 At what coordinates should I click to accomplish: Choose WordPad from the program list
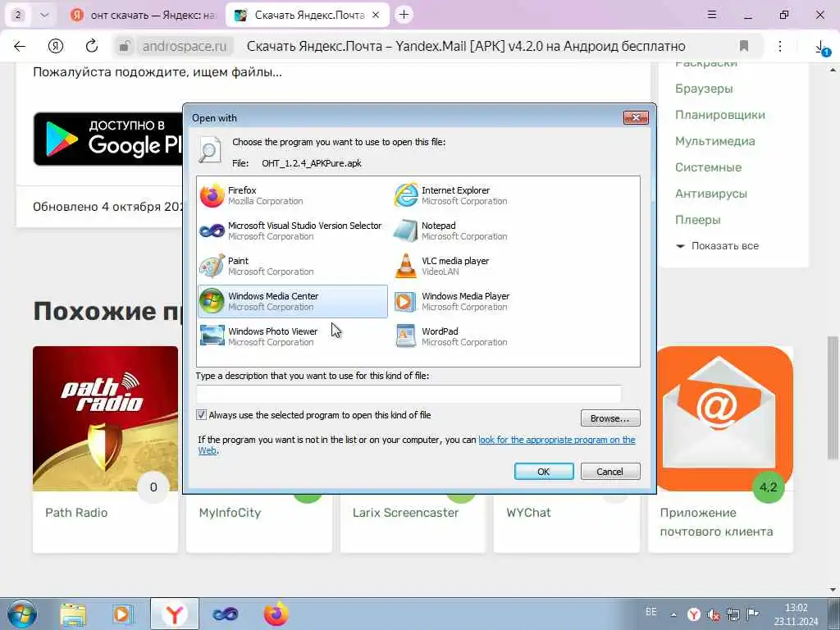(486, 336)
